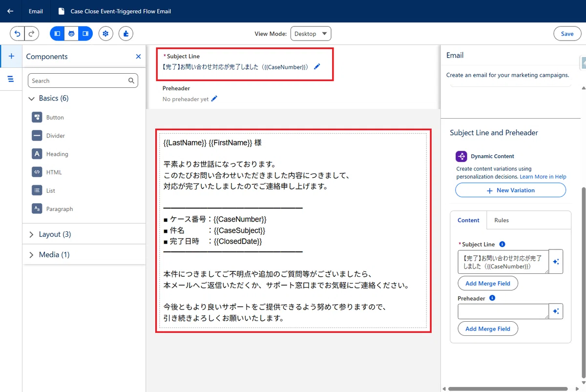Click the Dynamic Content icon

pyautogui.click(x=461, y=156)
